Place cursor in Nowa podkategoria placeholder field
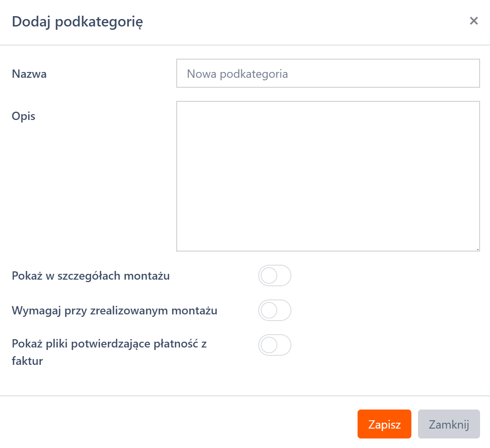 coord(328,73)
